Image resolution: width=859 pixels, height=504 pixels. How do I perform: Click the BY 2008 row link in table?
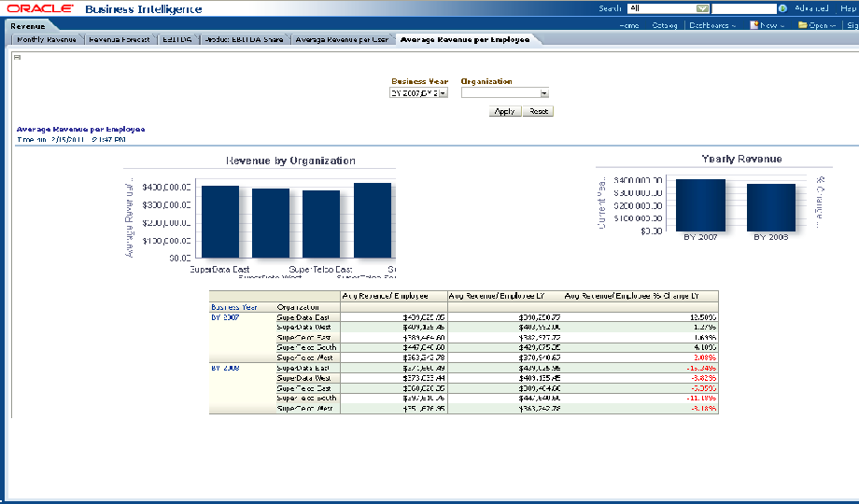[x=225, y=368]
